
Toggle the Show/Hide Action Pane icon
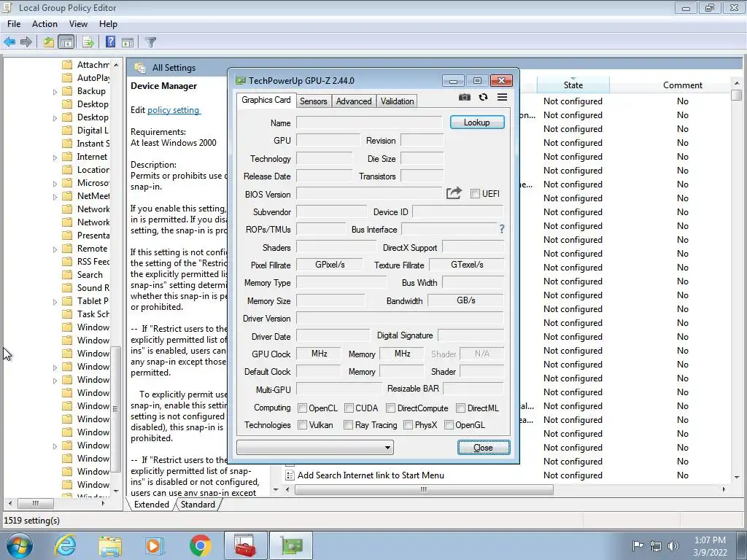pyautogui.click(x=127, y=42)
